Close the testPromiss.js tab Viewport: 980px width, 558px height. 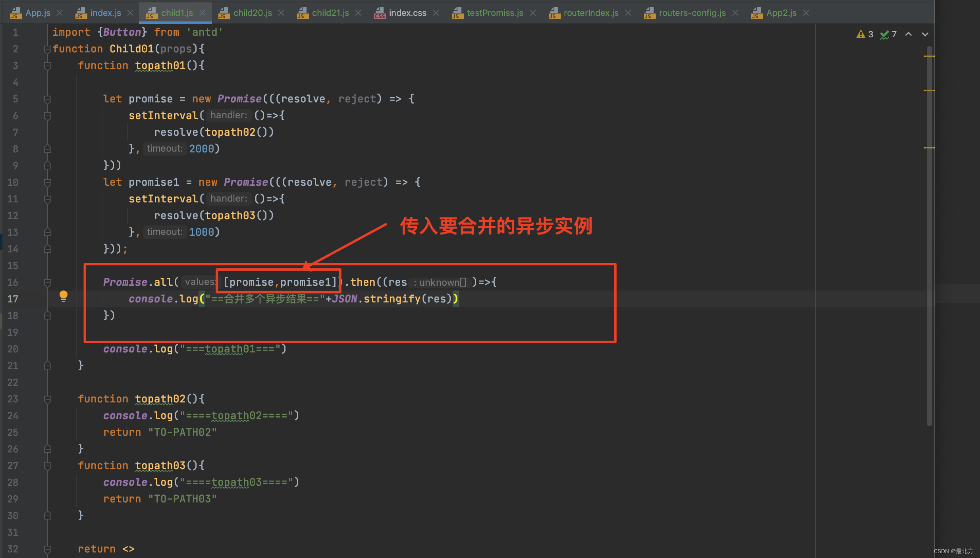coord(533,13)
